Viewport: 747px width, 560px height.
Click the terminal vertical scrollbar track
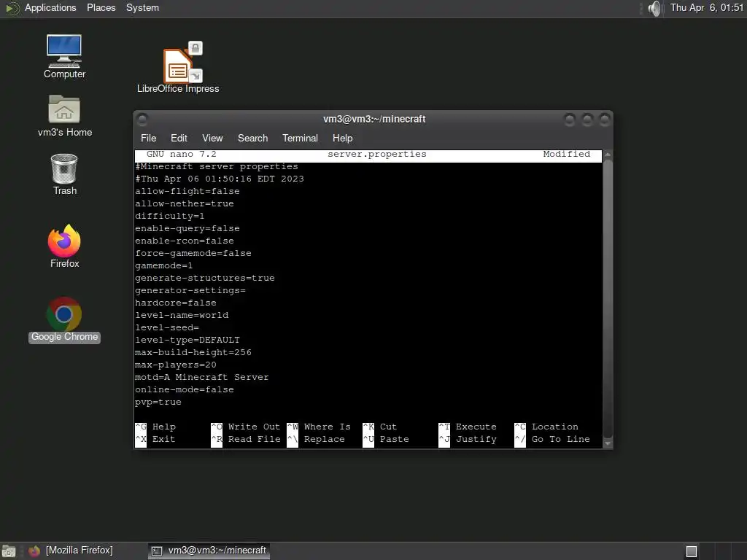tap(608, 298)
